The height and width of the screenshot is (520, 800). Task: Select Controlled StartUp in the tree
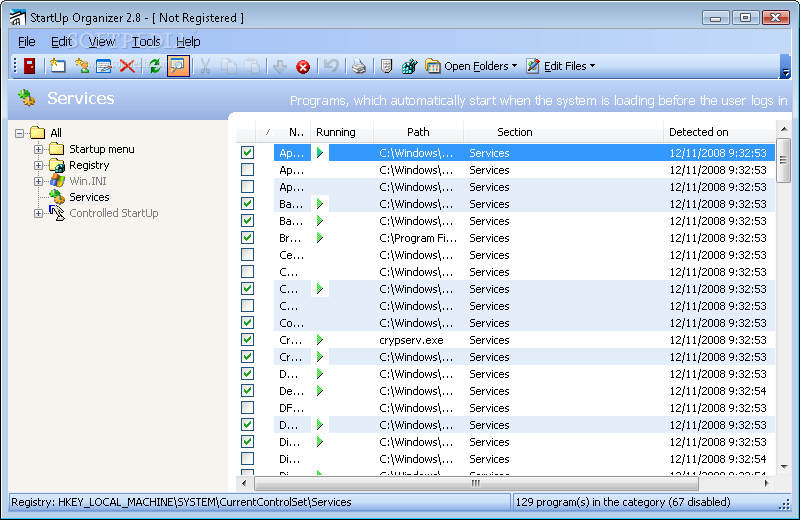point(114,213)
